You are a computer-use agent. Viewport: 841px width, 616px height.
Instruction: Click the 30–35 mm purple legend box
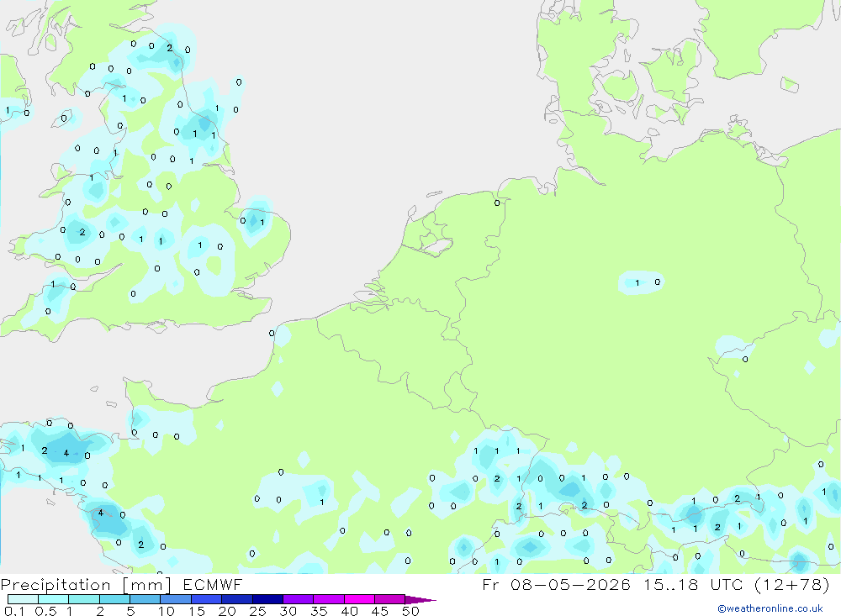click(x=299, y=599)
